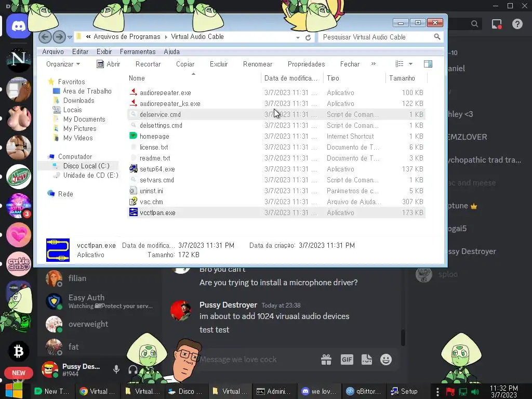The image size is (532, 399).
Task: Open My Videos in navigation pane
Action: pos(78,138)
